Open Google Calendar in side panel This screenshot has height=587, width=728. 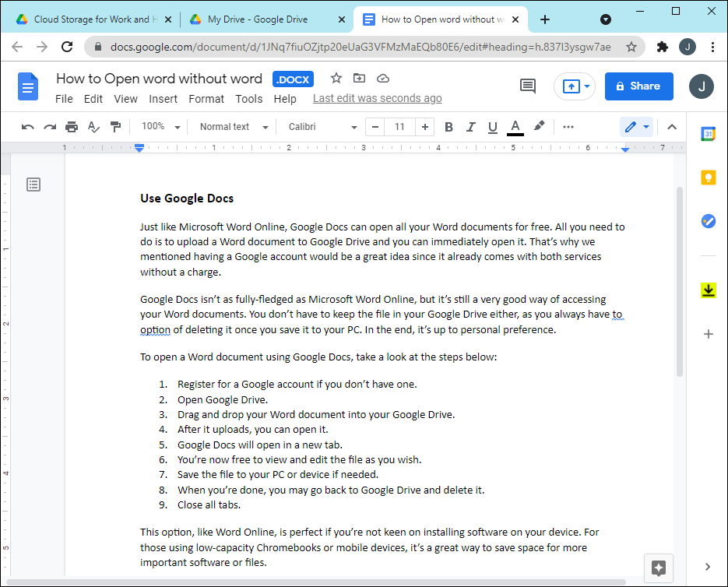coord(708,134)
